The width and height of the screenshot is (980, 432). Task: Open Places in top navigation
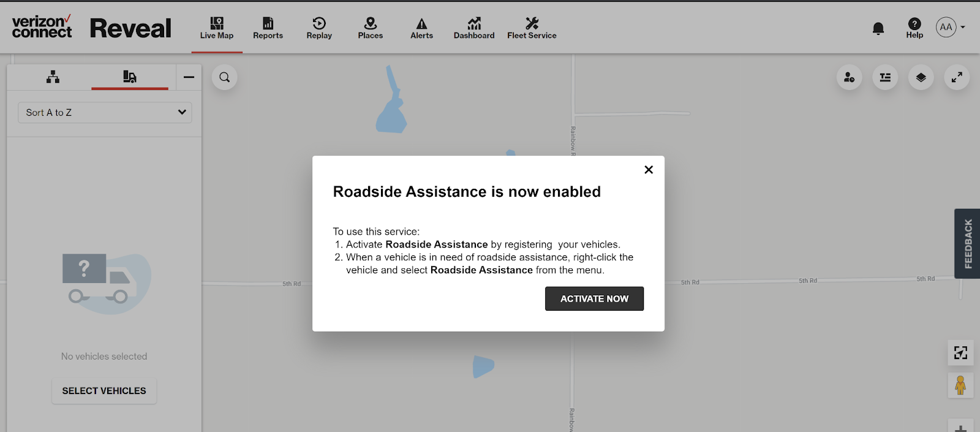[x=371, y=28]
